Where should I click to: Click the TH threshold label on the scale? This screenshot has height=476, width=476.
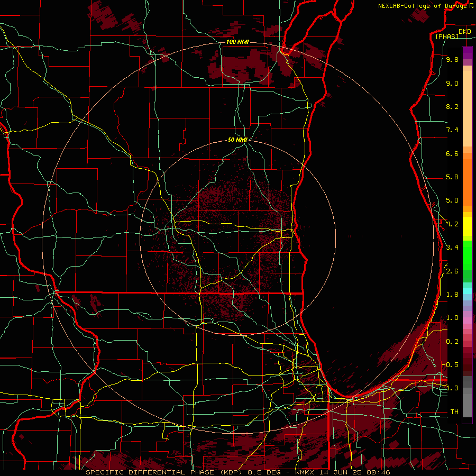pos(454,412)
